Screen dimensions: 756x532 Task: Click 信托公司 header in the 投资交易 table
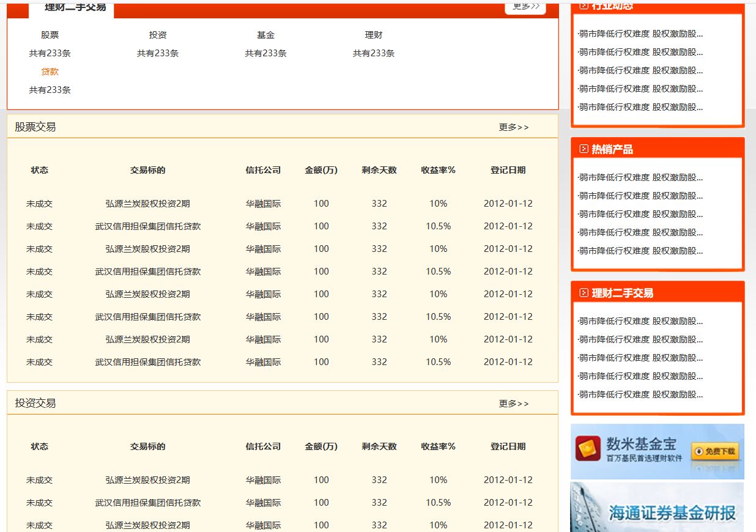tap(264, 446)
